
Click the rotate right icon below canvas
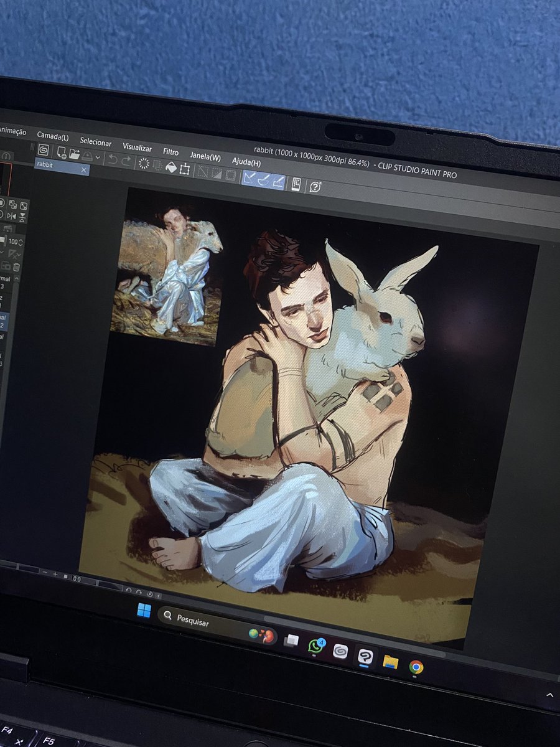[x=139, y=592]
